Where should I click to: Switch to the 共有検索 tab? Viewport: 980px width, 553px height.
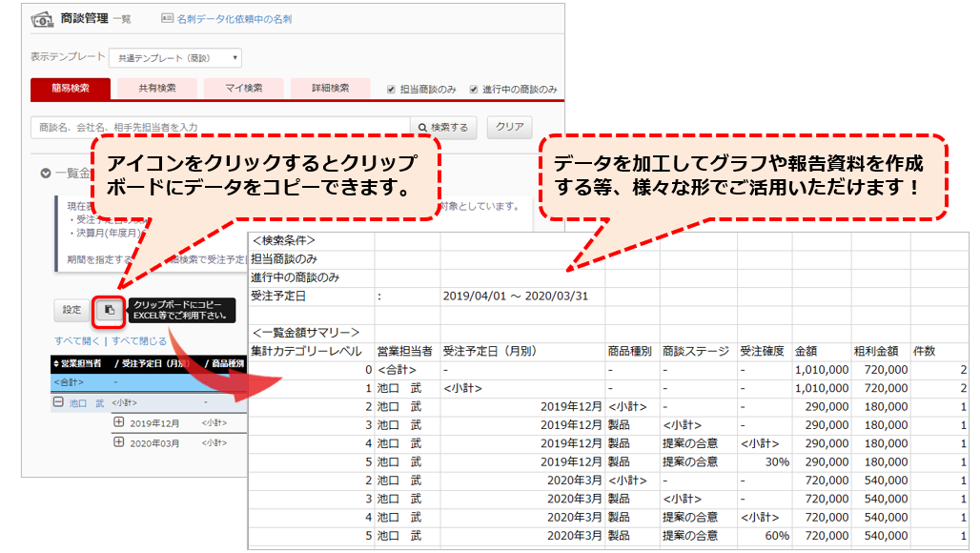point(155,87)
